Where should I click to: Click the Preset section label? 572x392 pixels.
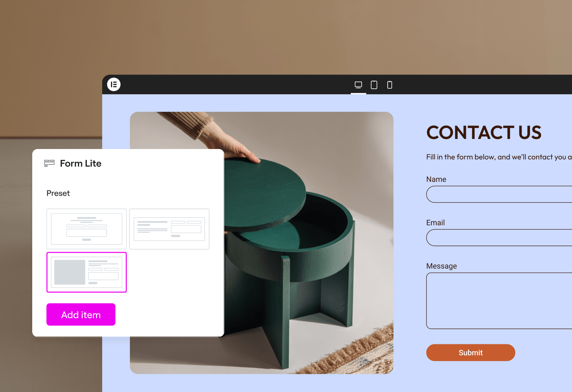(x=58, y=193)
